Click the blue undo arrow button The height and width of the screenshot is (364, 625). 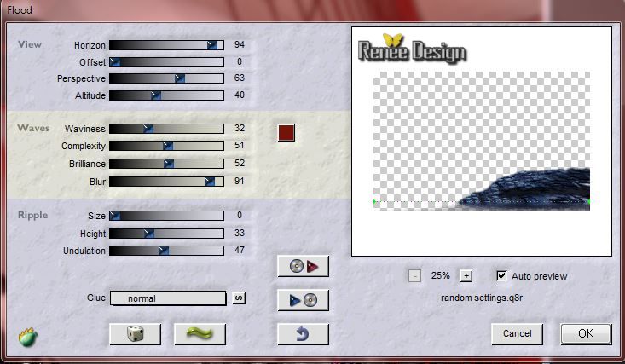tap(303, 333)
